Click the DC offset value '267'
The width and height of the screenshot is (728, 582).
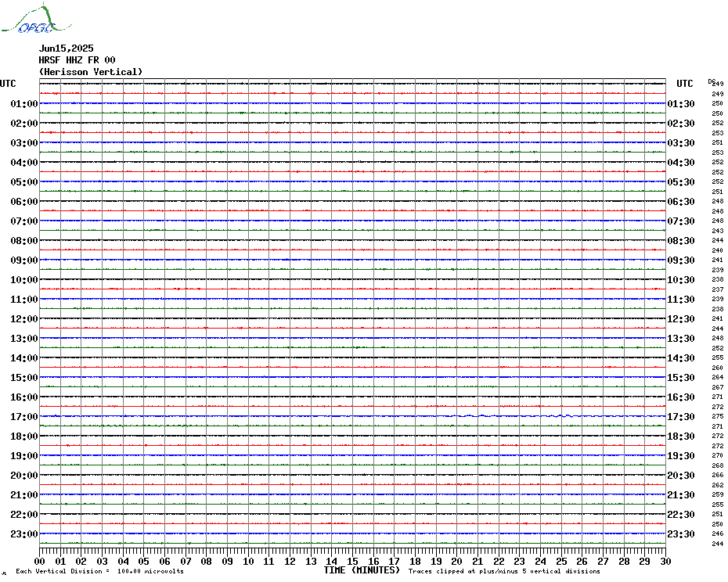pyautogui.click(x=717, y=387)
